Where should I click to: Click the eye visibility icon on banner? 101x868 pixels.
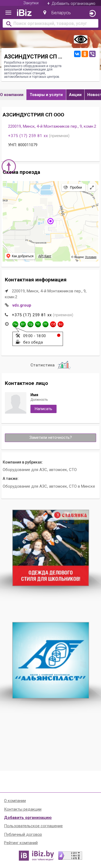[x=80, y=40]
